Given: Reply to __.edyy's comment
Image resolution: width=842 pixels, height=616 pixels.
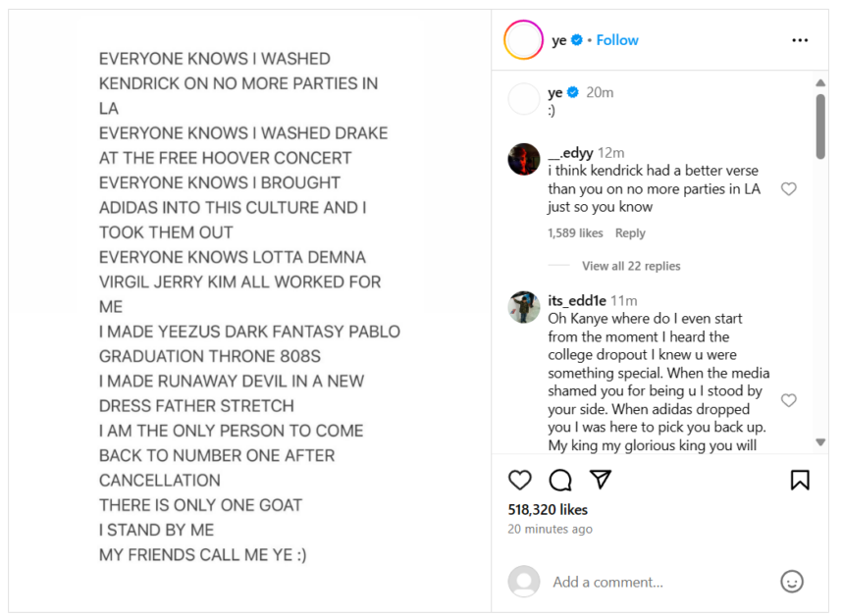Looking at the screenshot, I should click(630, 232).
